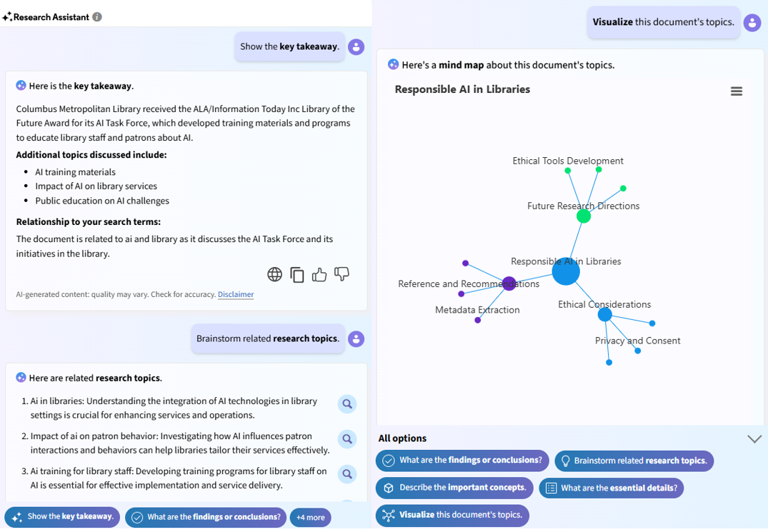
Task: Click the bottom "Show the key takeaway" chip
Action: point(61,517)
